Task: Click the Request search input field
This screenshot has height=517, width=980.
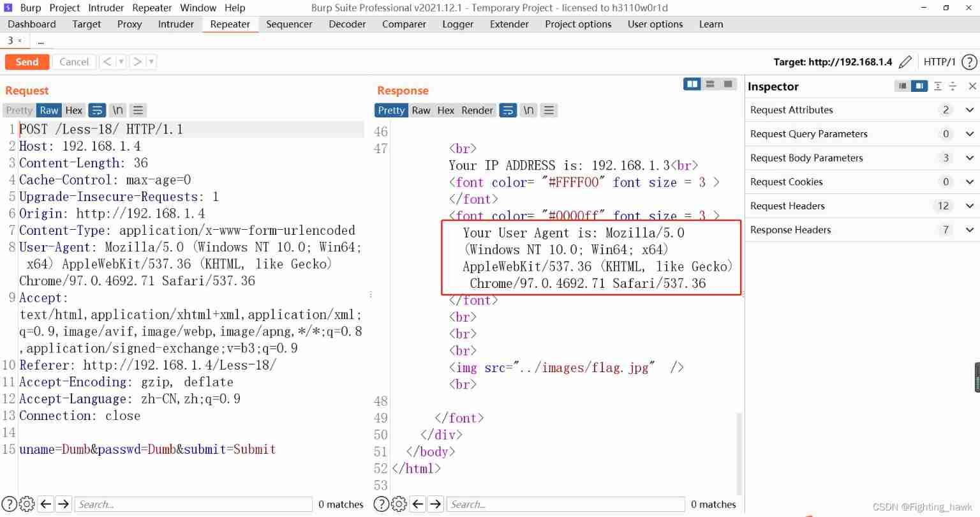Action: 193,504
